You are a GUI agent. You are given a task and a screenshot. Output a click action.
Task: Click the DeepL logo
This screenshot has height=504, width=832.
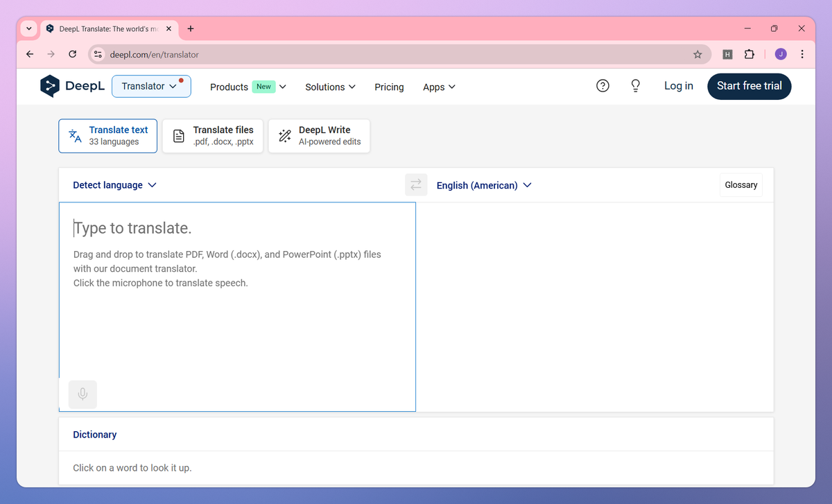tap(72, 86)
